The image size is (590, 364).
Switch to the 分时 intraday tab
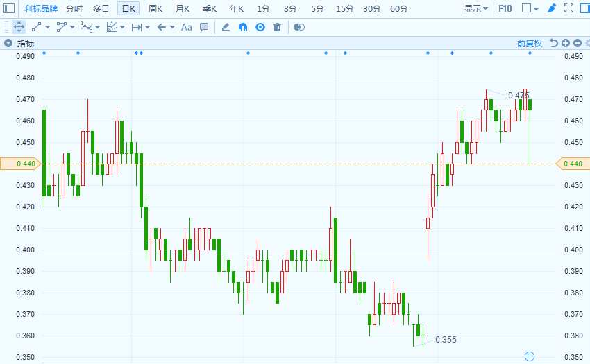[74, 8]
